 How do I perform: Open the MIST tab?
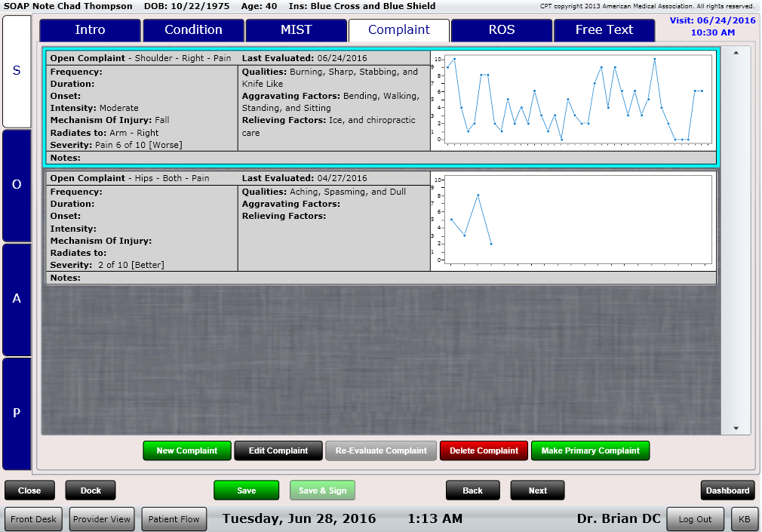point(296,30)
